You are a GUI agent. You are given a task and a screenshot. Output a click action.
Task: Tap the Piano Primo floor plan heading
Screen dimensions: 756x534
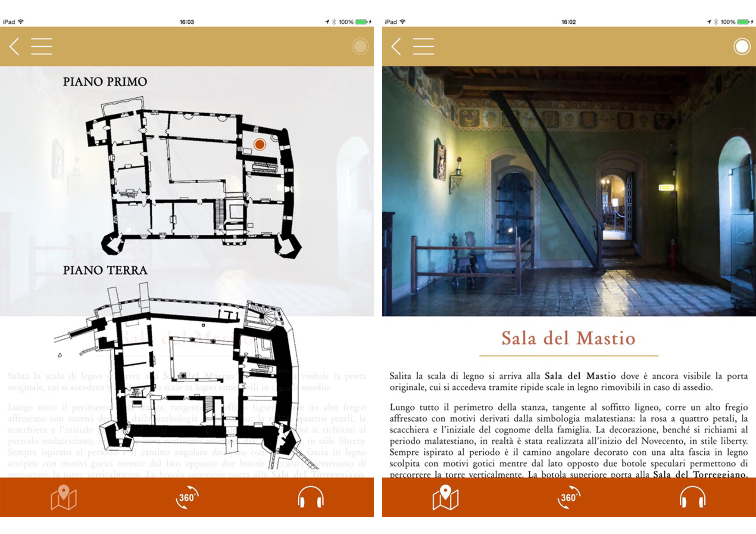point(105,82)
